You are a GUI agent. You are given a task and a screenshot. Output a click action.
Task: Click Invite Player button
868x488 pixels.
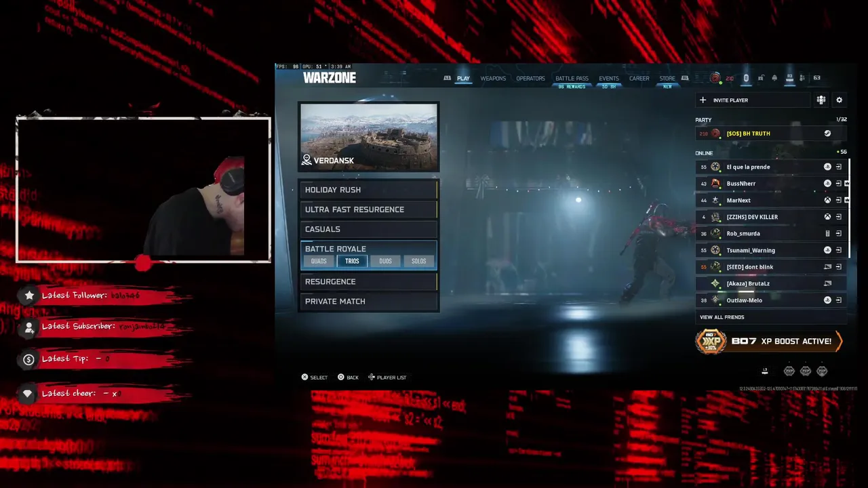point(753,100)
